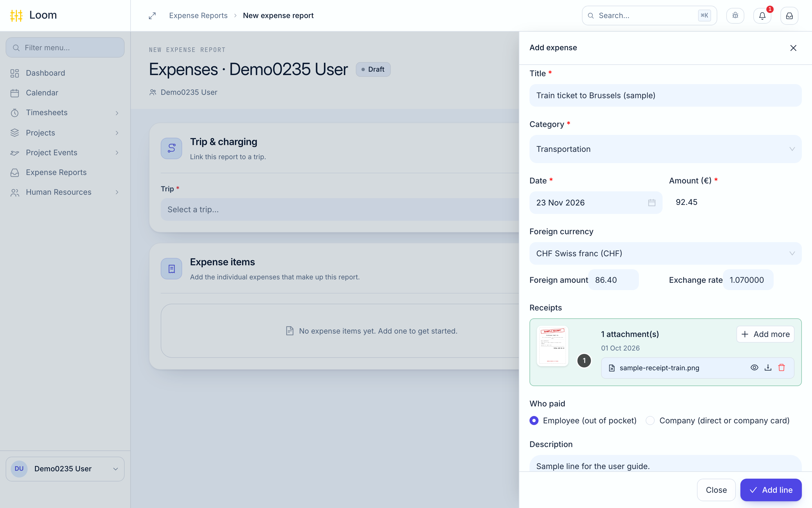Click the Expense items receipt icon
812x508 pixels.
[171, 268]
